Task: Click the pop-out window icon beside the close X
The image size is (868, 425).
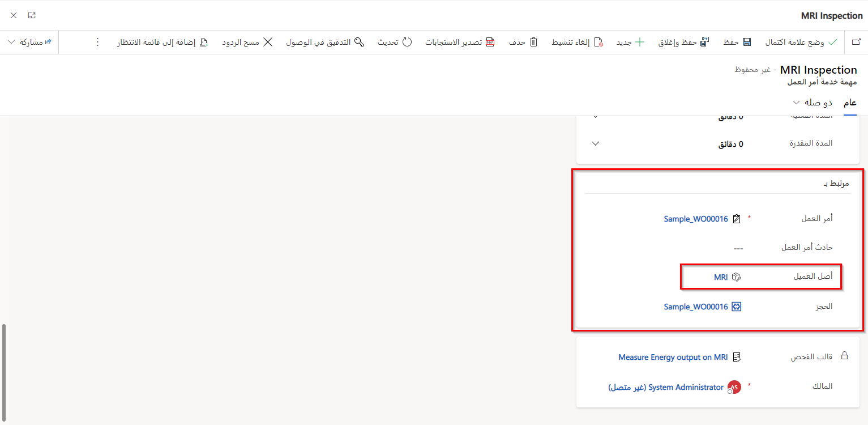Action: (32, 15)
